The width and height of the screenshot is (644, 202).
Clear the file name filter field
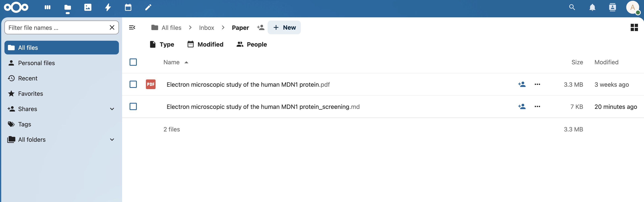point(112,27)
